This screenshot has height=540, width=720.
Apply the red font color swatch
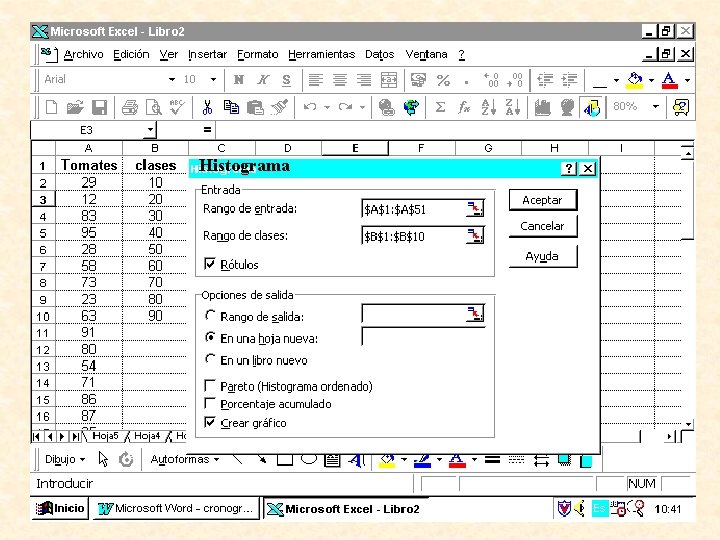pos(669,80)
